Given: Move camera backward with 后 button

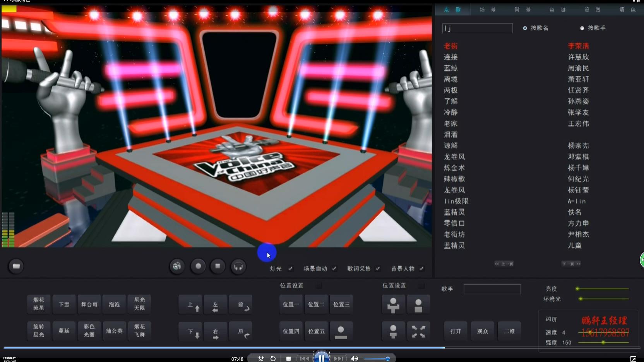Looking at the screenshot, I should pyautogui.click(x=241, y=331).
